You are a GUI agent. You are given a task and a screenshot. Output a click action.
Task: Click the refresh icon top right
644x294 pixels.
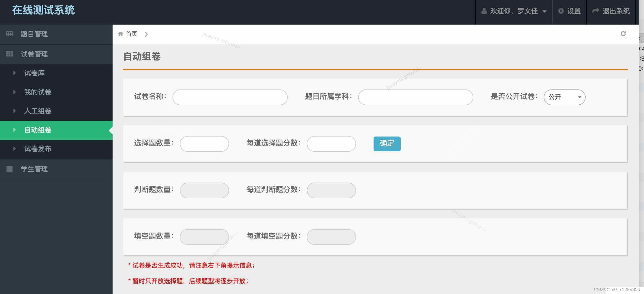623,34
